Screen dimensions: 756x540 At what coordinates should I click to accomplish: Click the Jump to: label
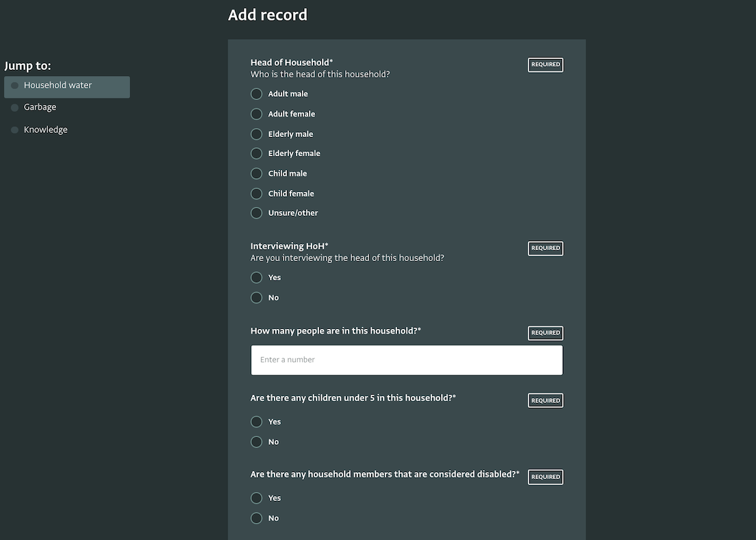[x=27, y=66]
